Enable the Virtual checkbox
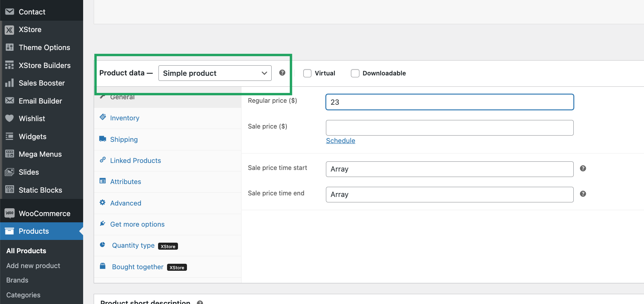Image resolution: width=644 pixels, height=304 pixels. (308, 73)
